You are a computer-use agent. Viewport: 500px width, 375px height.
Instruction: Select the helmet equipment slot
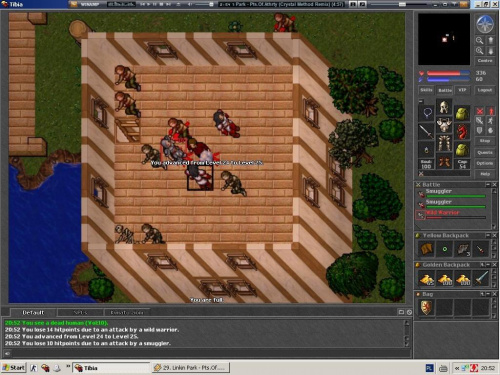(444, 107)
